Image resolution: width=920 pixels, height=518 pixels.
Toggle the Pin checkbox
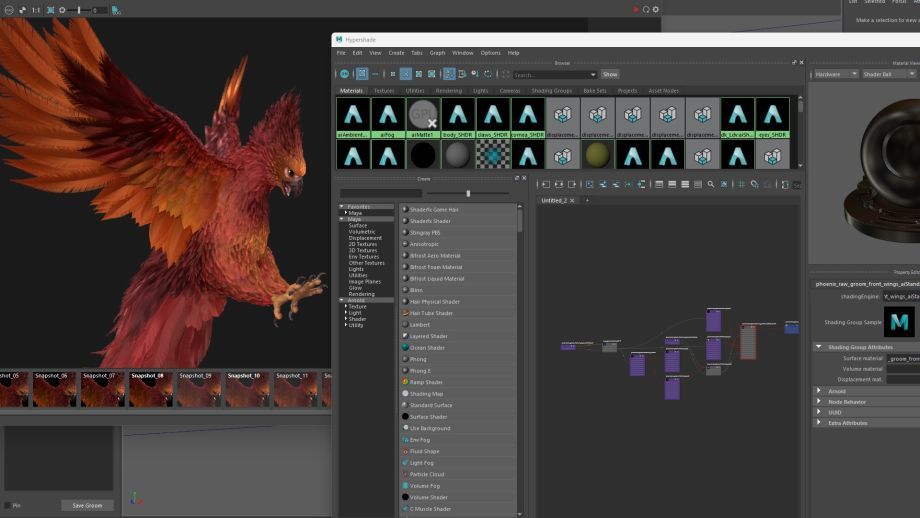[x=8, y=505]
